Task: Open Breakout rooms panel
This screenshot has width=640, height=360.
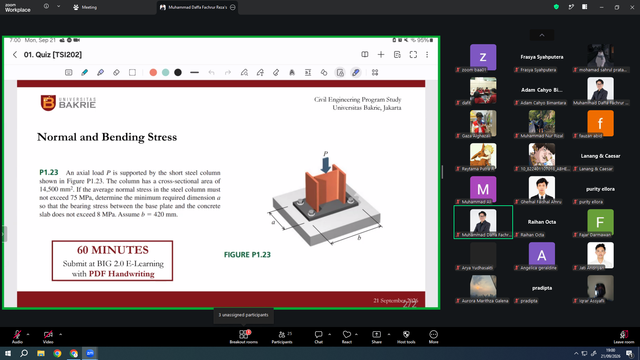Action: [244, 337]
